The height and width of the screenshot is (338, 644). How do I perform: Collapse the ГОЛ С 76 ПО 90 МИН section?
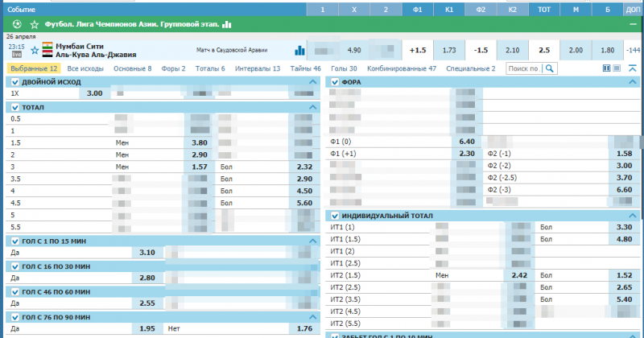pos(313,316)
